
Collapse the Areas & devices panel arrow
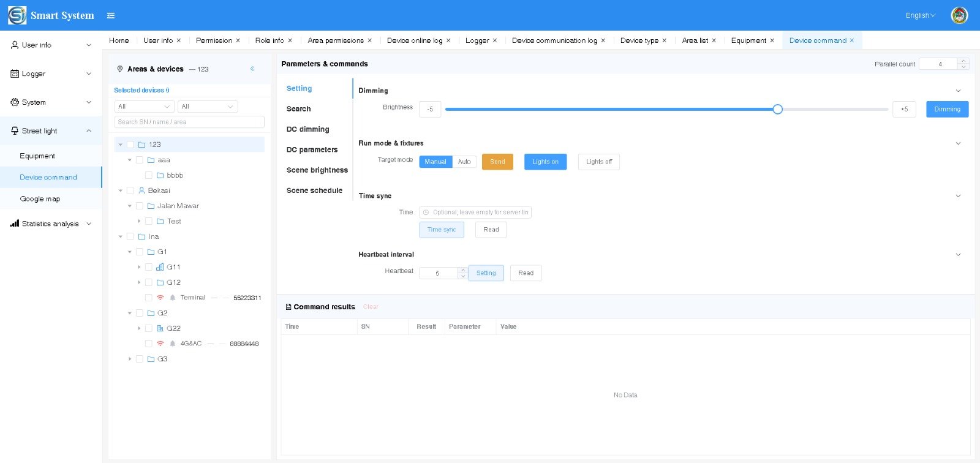(252, 69)
